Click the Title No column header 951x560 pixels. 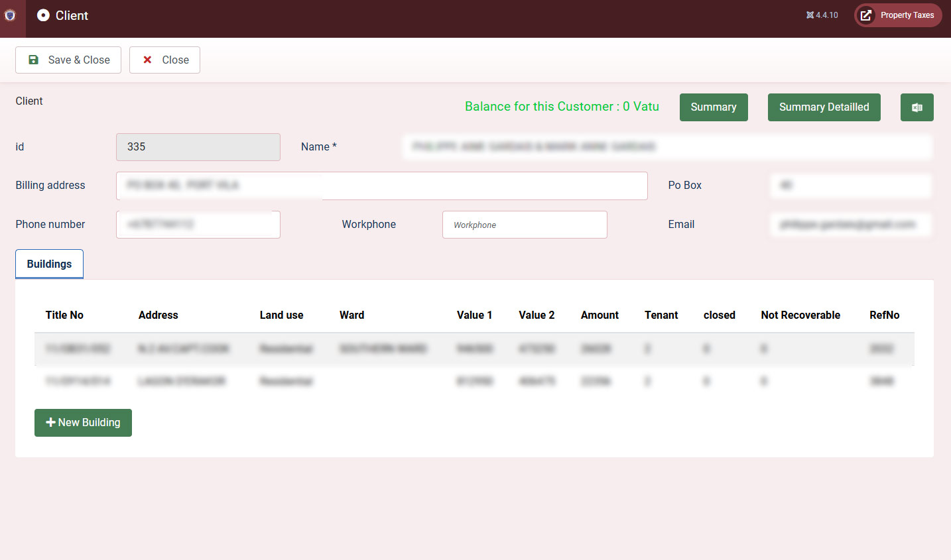pyautogui.click(x=64, y=315)
